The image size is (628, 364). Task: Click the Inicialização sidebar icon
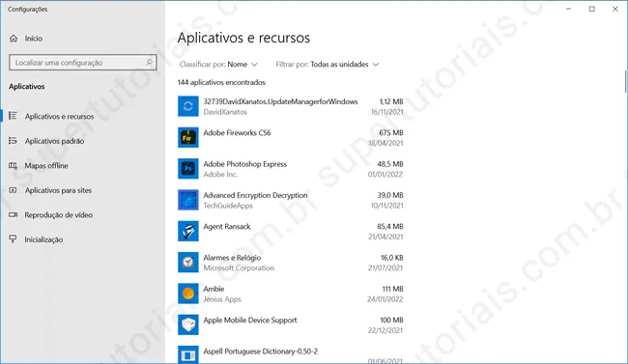coord(13,239)
